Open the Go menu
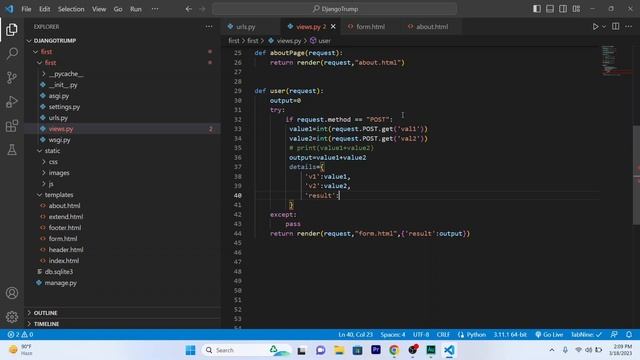The width and height of the screenshot is (640, 360). (x=118, y=9)
